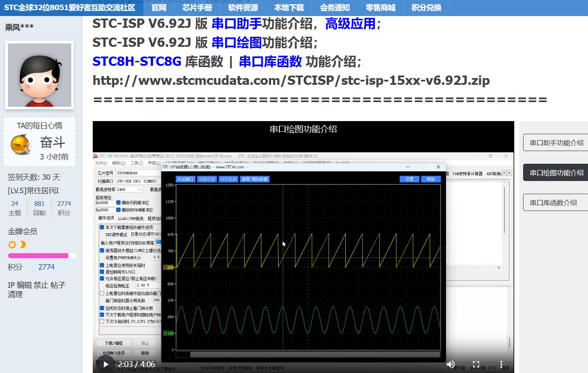Click the ISP tab strip's left scroll arrow

click(505, 173)
